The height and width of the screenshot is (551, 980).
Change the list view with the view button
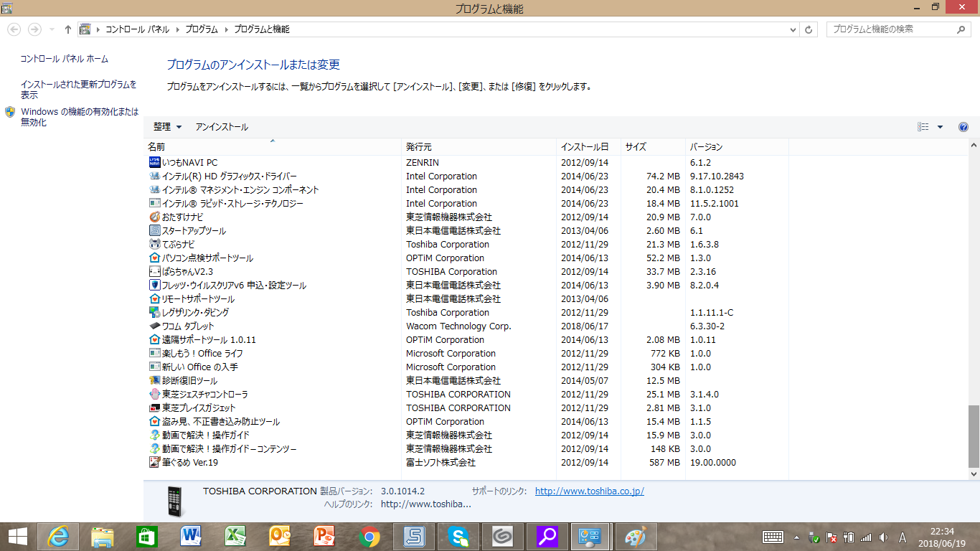pos(923,127)
